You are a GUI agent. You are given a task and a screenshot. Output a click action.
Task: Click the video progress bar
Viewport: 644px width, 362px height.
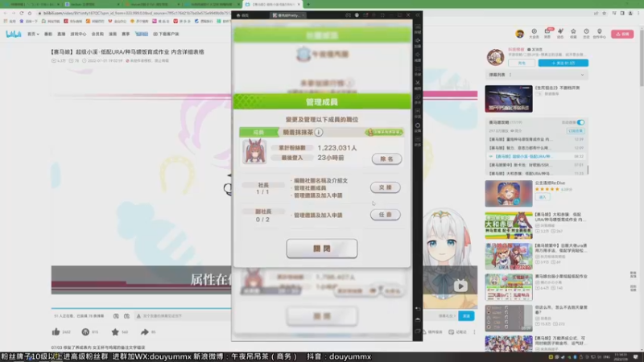point(141,308)
